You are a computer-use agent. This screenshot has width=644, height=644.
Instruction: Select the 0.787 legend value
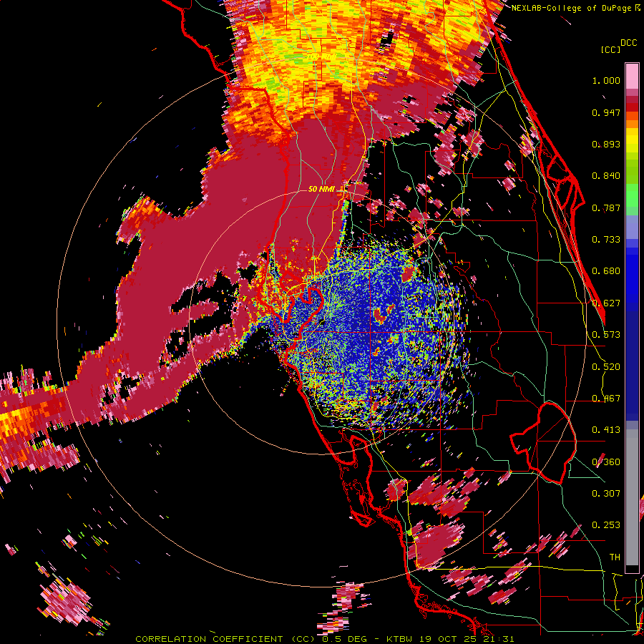click(x=606, y=208)
